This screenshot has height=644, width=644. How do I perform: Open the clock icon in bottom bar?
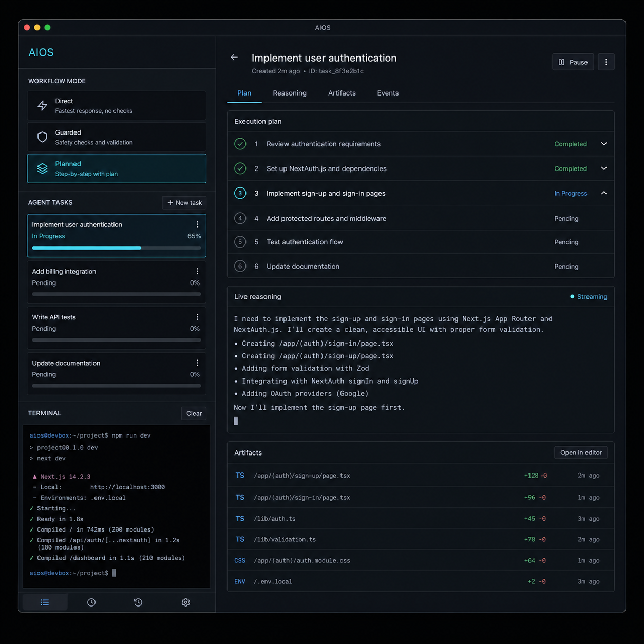pos(91,602)
